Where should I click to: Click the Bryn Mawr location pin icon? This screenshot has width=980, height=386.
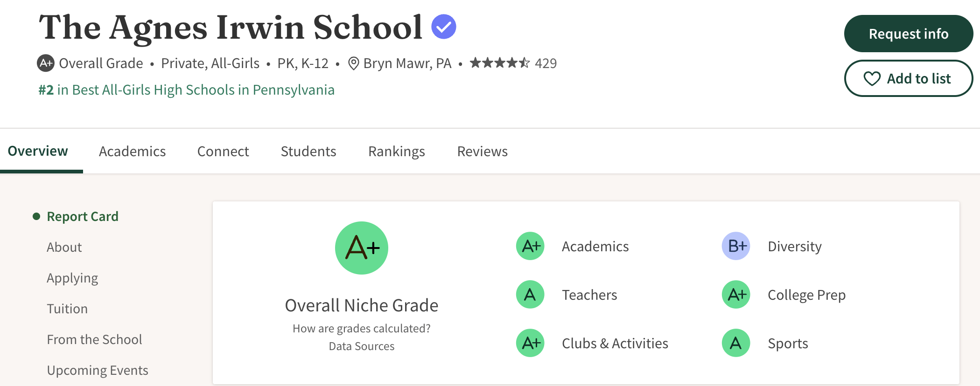coord(354,63)
